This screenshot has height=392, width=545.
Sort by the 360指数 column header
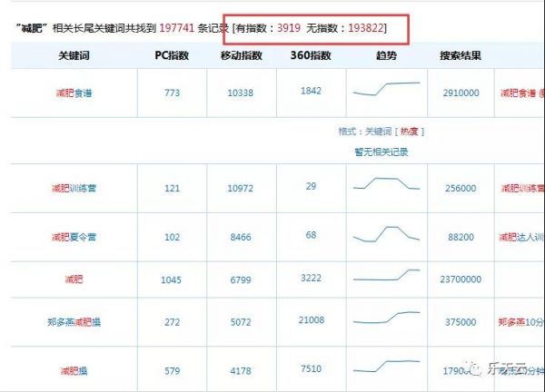pyautogui.click(x=312, y=55)
